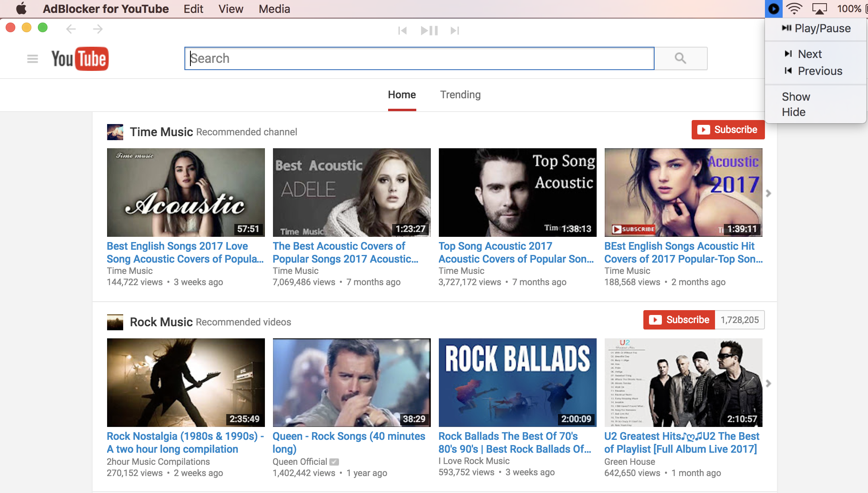Open the YouTube hamburger guide menu
The width and height of the screenshot is (868, 493).
click(33, 59)
